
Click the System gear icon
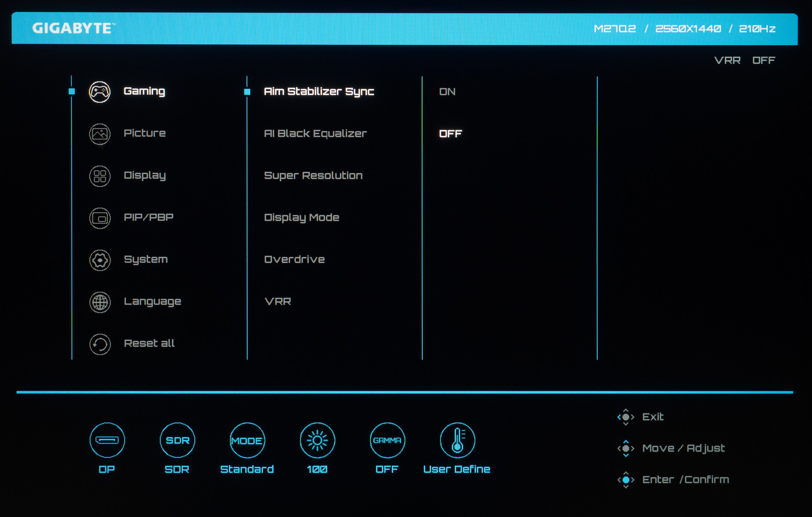[x=100, y=260]
